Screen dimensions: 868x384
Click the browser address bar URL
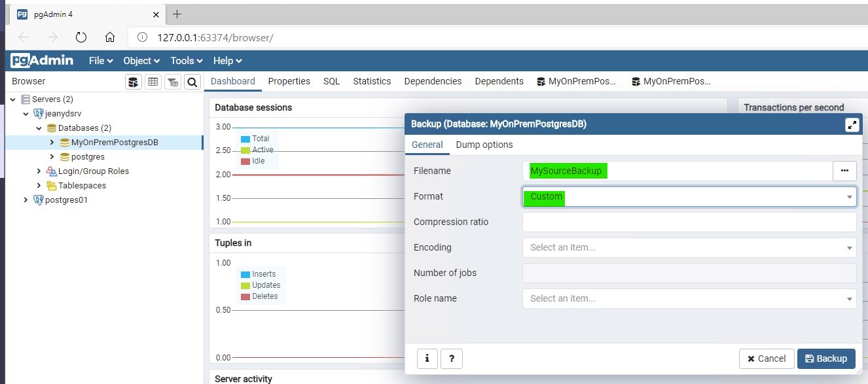tap(215, 37)
